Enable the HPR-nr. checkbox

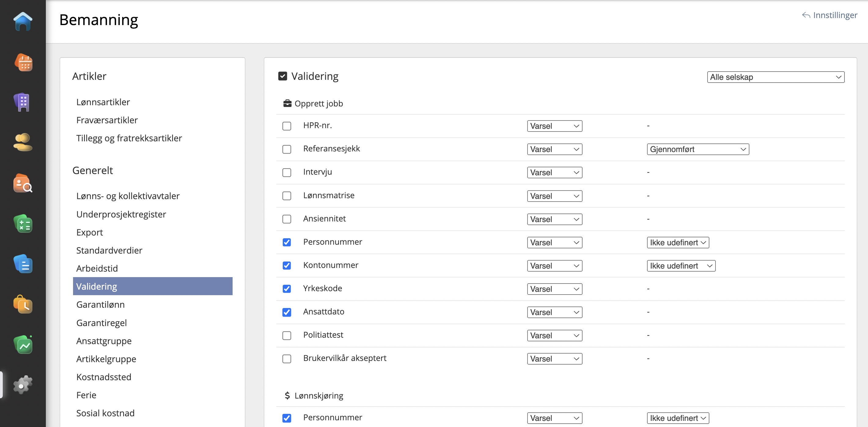click(286, 126)
